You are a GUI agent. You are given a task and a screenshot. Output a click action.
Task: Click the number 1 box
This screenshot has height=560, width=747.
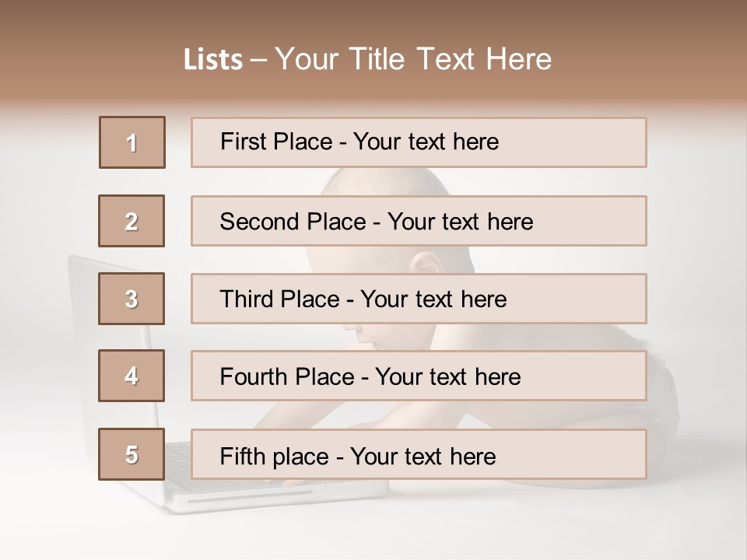tap(132, 142)
